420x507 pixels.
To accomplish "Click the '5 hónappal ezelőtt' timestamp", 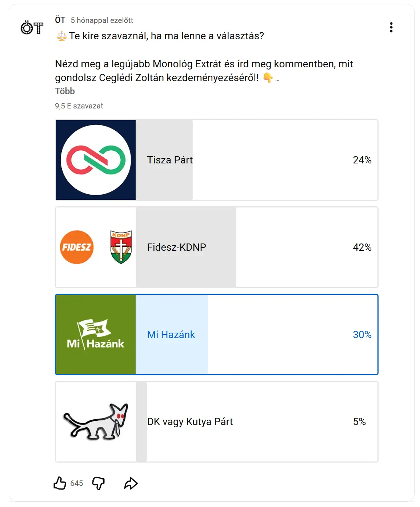I will (102, 20).
